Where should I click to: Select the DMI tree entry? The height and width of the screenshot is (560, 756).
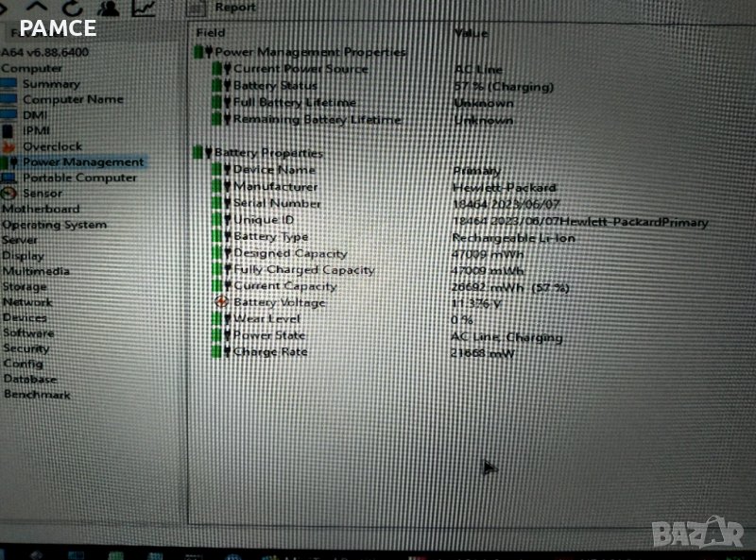pos(35,115)
